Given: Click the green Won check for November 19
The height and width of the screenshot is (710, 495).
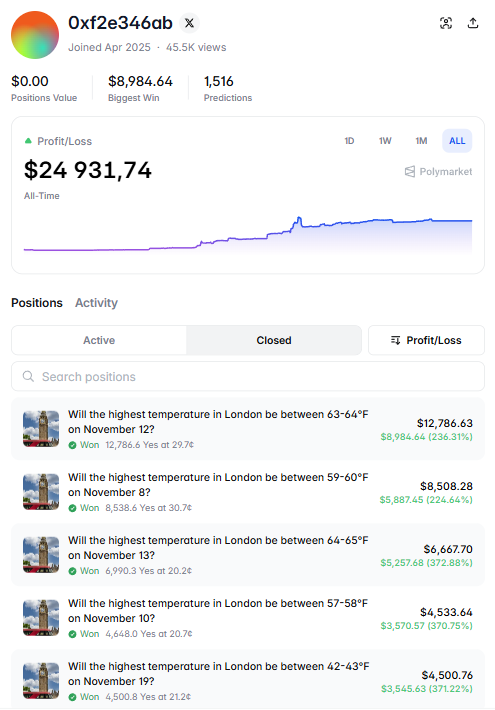Looking at the screenshot, I should pos(72,697).
